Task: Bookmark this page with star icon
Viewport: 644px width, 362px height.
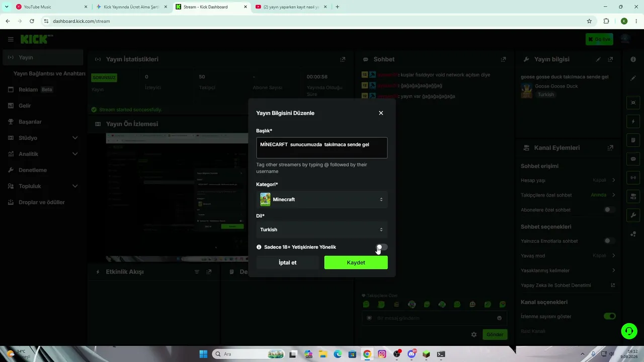Action: (589, 21)
